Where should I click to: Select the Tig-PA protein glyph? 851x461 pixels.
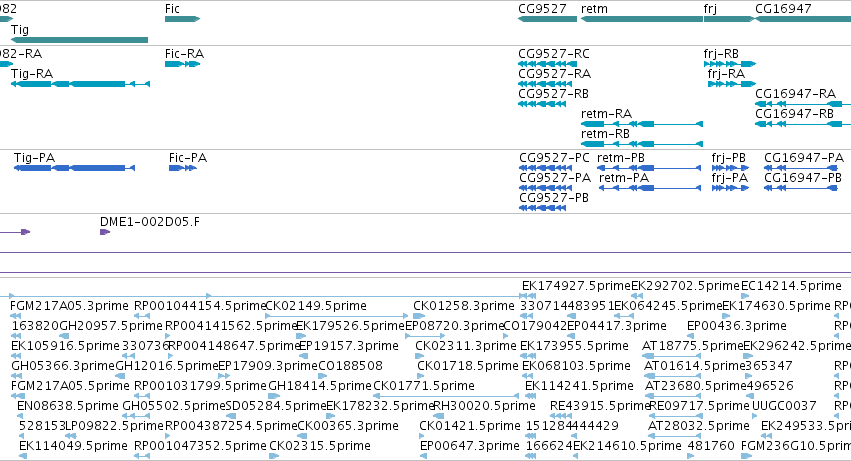[x=74, y=168]
